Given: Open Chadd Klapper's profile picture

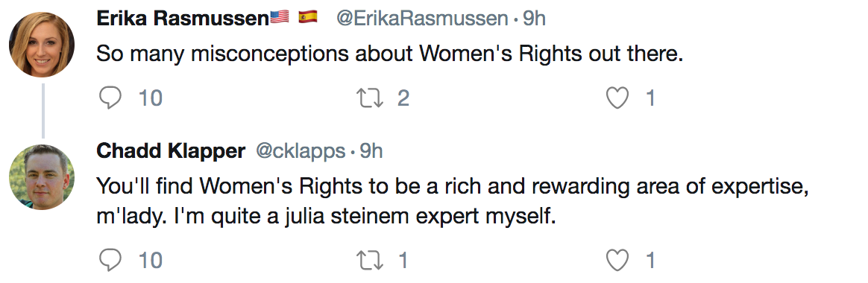Looking at the screenshot, I should click(42, 177).
